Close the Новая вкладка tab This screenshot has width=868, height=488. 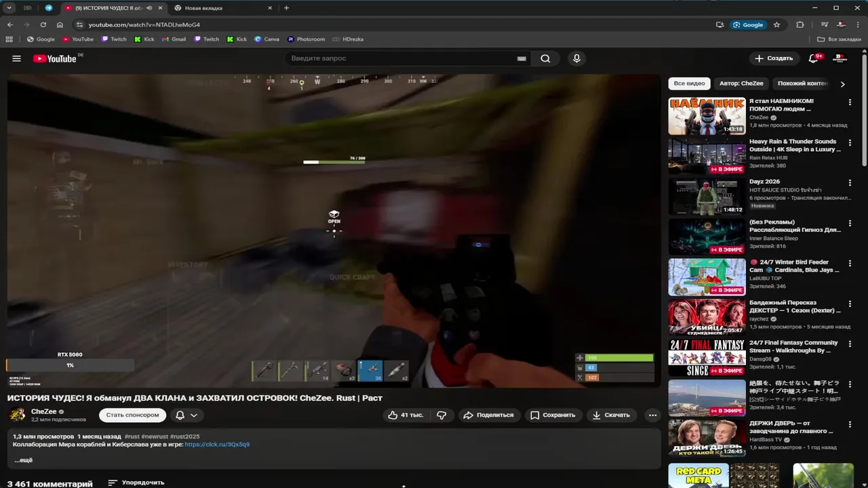270,8
